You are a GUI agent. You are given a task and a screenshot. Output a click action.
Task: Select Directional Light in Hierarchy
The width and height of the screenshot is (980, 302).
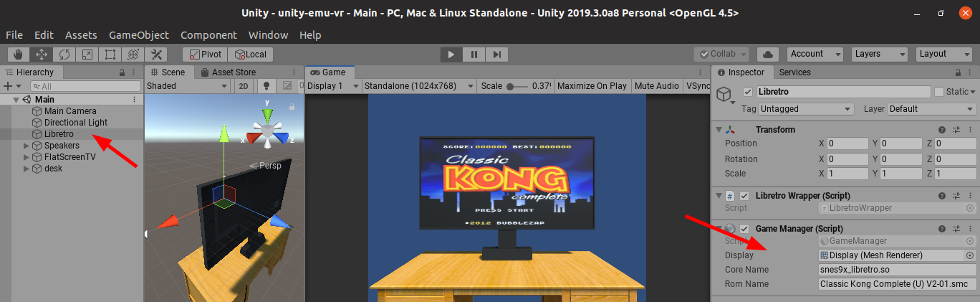76,123
